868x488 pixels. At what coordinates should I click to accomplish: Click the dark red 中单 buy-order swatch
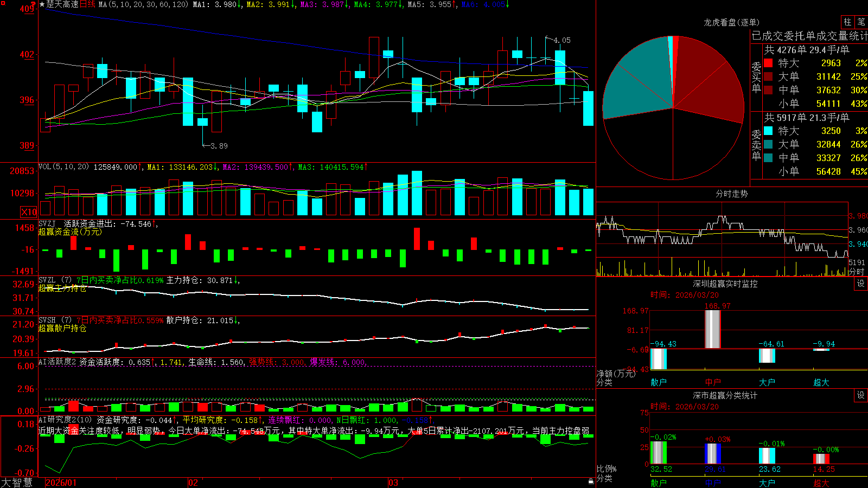coord(768,90)
